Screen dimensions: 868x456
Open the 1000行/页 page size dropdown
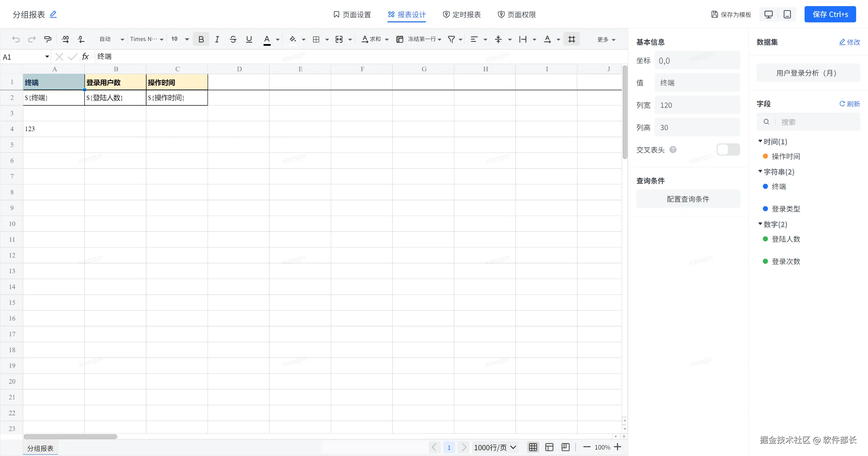point(495,448)
